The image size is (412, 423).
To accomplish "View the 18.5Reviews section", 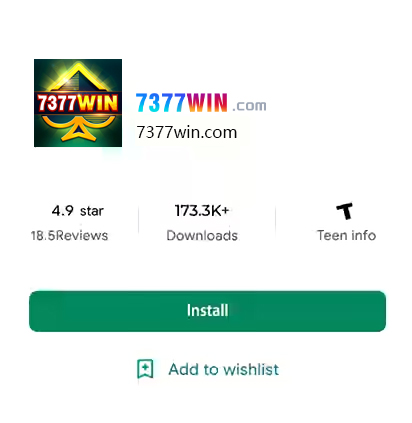I will coord(69,235).
